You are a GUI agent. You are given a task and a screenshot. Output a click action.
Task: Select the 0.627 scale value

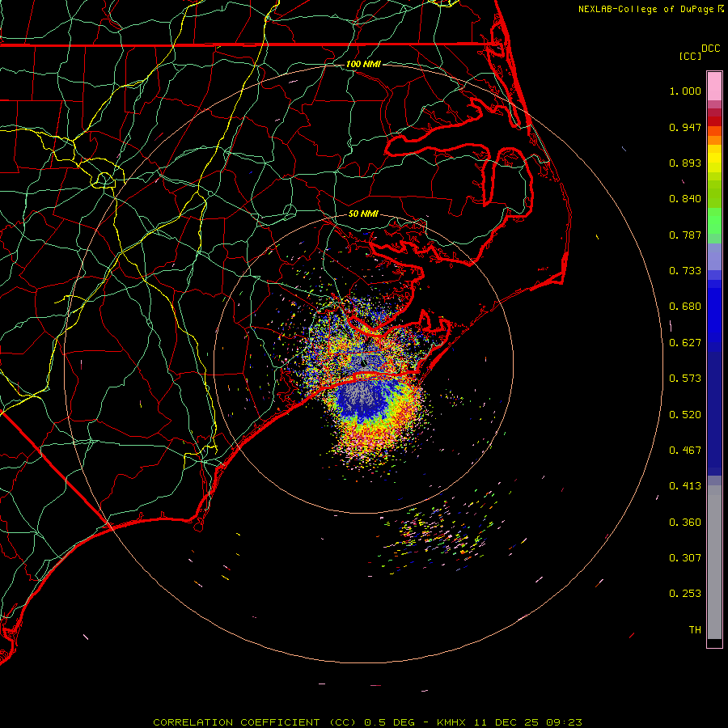pyautogui.click(x=685, y=343)
